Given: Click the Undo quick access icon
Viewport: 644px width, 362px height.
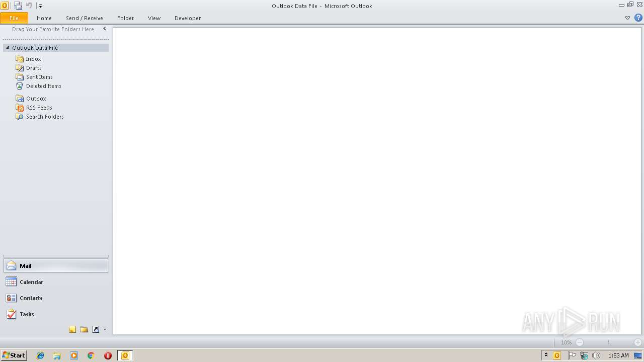Looking at the screenshot, I should 29,6.
